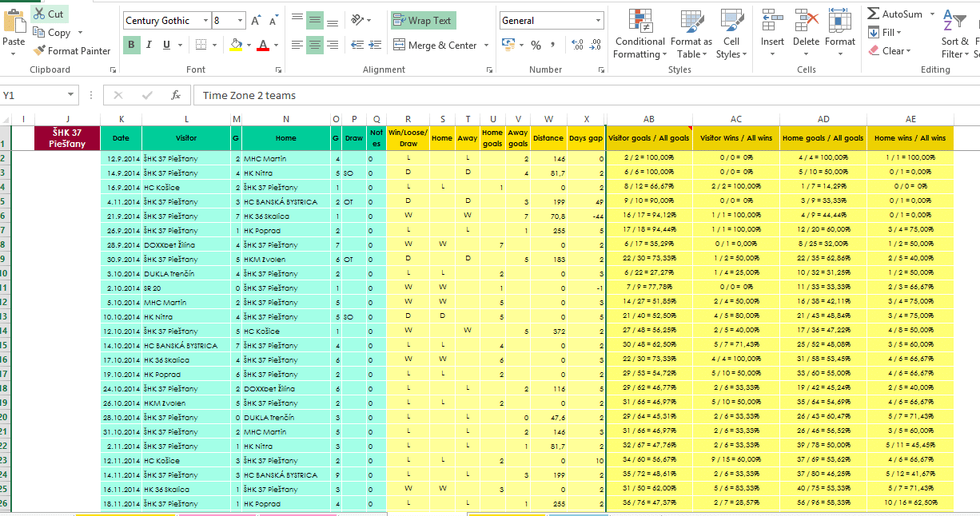Open the font size dropdown showing 8
Viewport: 980px width, 516px height.
[241, 21]
